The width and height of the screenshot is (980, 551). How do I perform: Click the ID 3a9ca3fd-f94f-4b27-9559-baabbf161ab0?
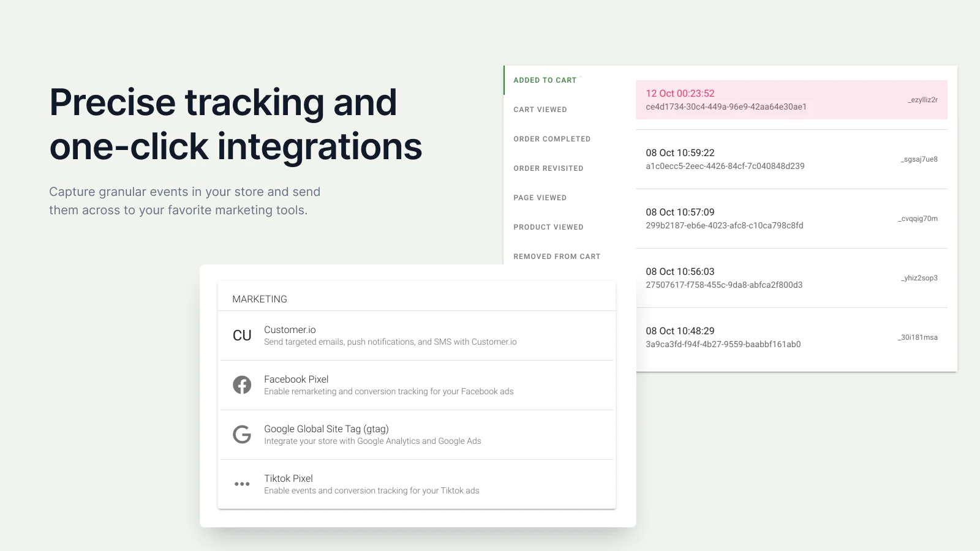pos(723,344)
